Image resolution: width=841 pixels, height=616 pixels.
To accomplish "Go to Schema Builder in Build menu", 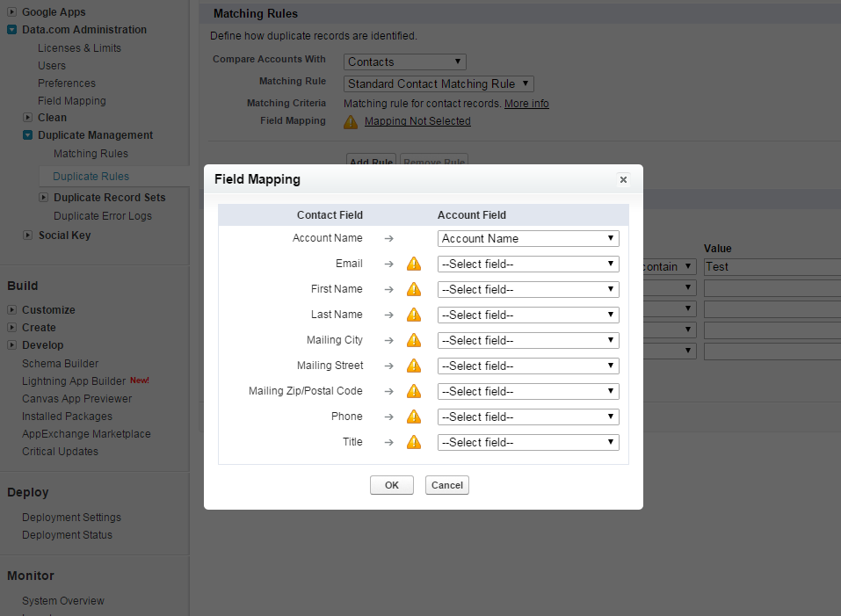I will click(60, 364).
